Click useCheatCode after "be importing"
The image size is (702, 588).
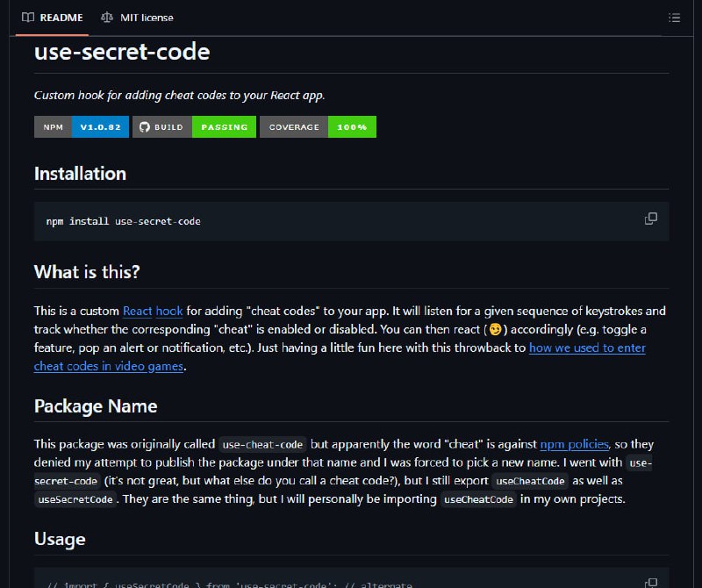click(x=478, y=499)
